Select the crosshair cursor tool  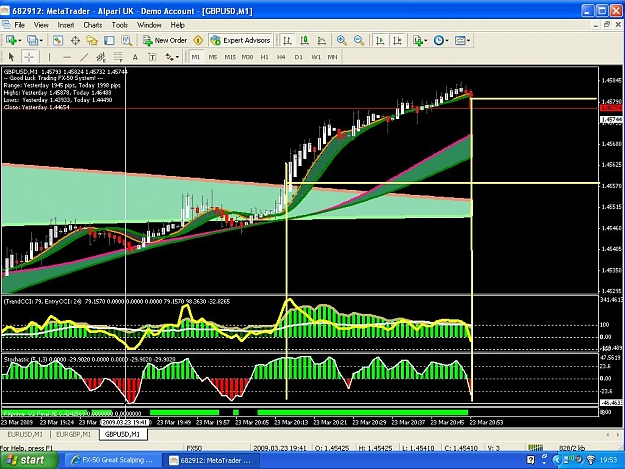pyautogui.click(x=29, y=57)
